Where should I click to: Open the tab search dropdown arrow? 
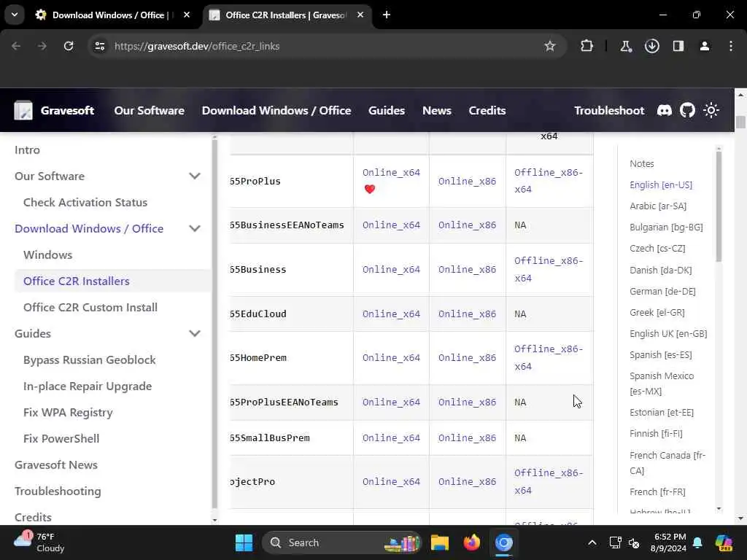coord(15,15)
